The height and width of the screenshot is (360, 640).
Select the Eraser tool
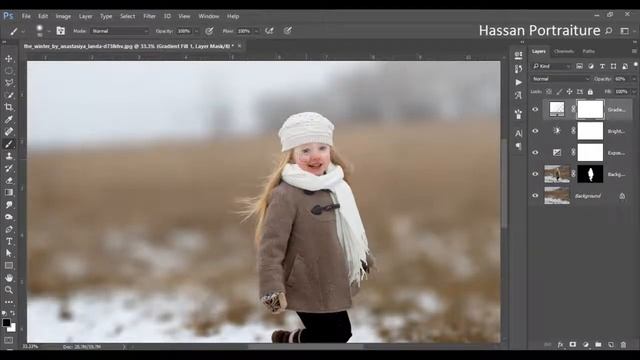pyautogui.click(x=9, y=180)
